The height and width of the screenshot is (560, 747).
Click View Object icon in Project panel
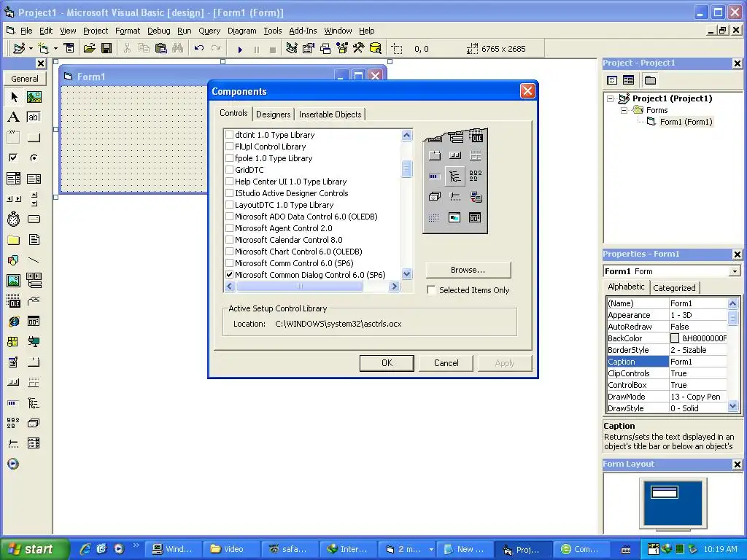(x=629, y=80)
